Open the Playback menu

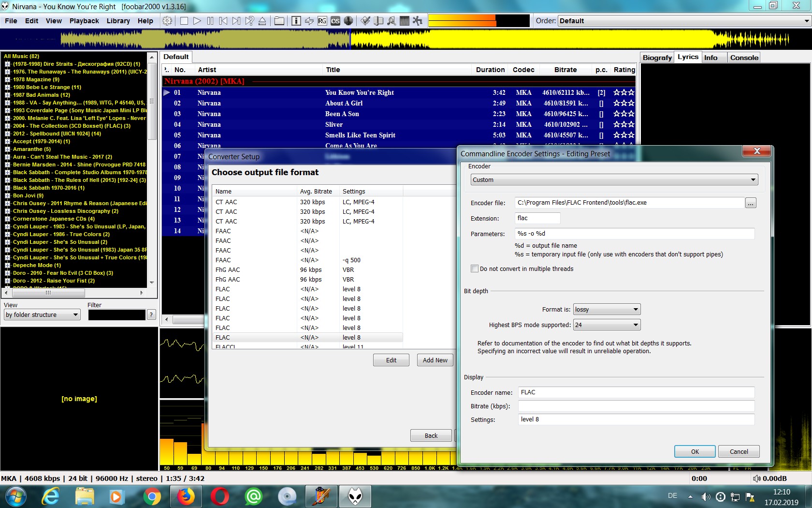(84, 21)
